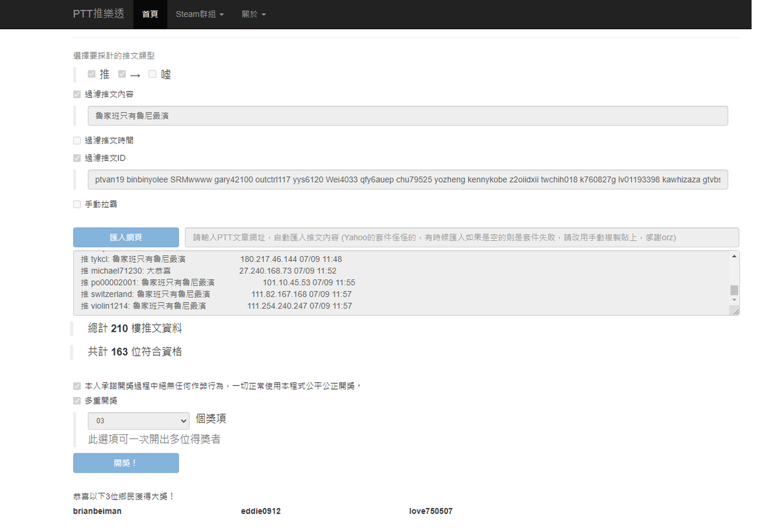The width and height of the screenshot is (761, 532).
Task: Click the textarea resize handle corner
Action: [736, 312]
